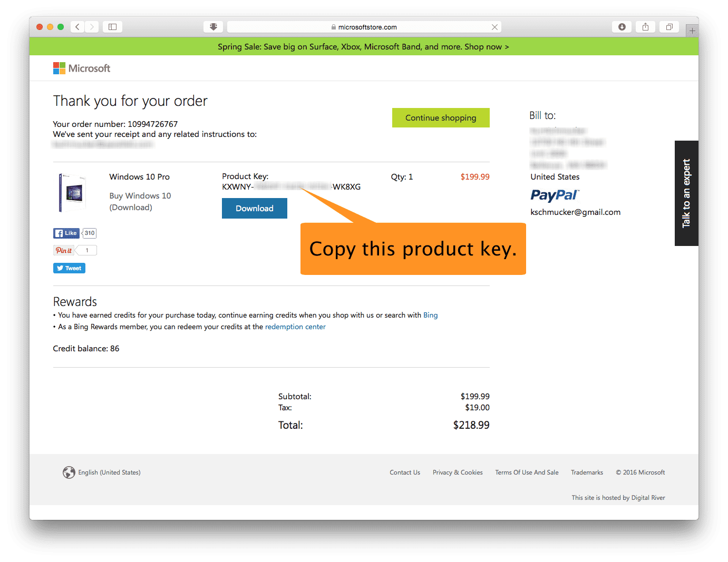728x562 pixels.
Task: Click the United States billing country text
Action: point(555,177)
